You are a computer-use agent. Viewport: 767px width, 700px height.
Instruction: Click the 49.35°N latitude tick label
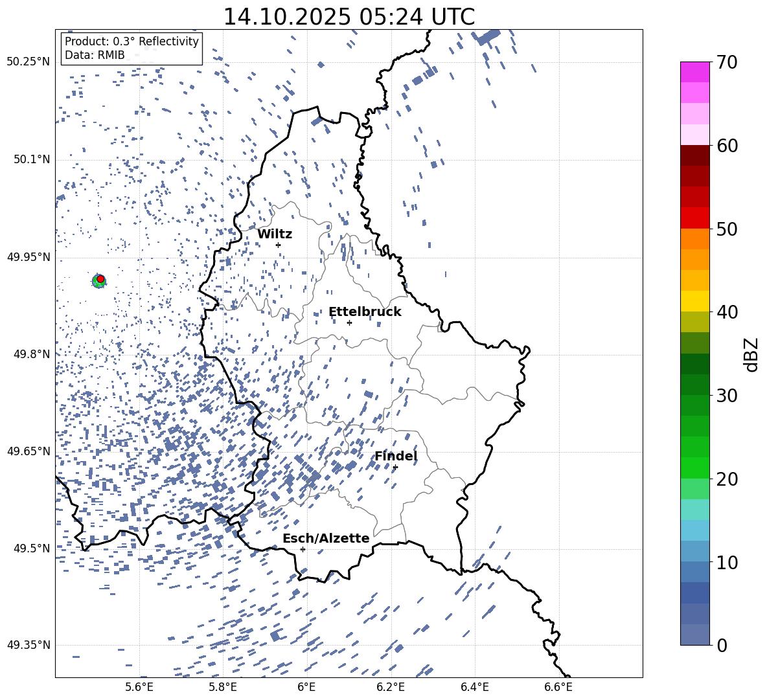[x=29, y=645]
